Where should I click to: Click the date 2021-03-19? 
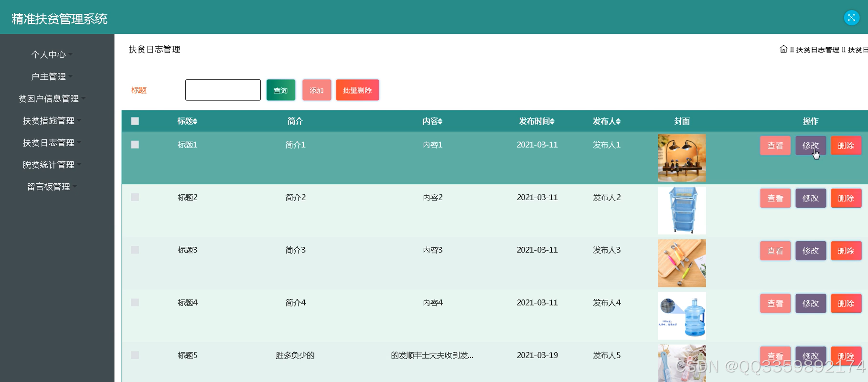click(x=537, y=355)
